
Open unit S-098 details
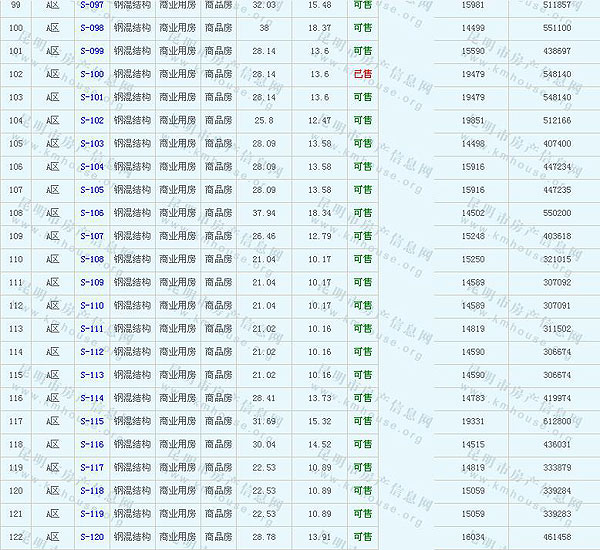click(x=92, y=28)
